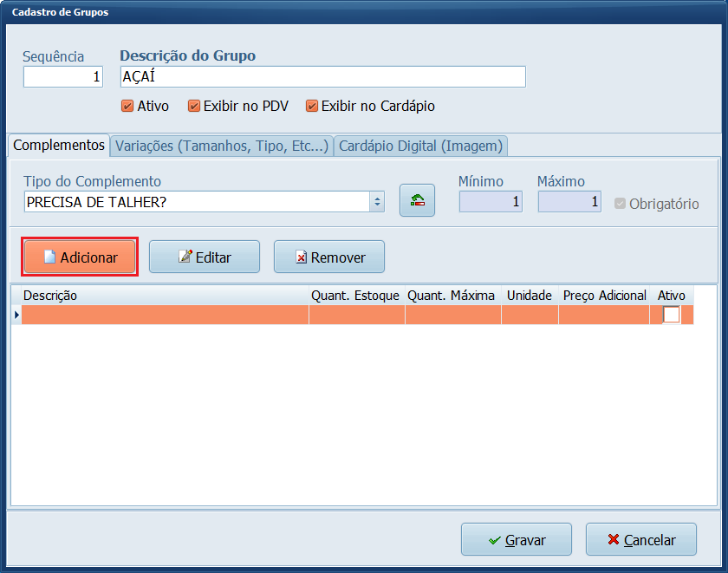The image size is (728, 573).
Task: Uncheck the Ativo checkbox
Action: click(129, 106)
